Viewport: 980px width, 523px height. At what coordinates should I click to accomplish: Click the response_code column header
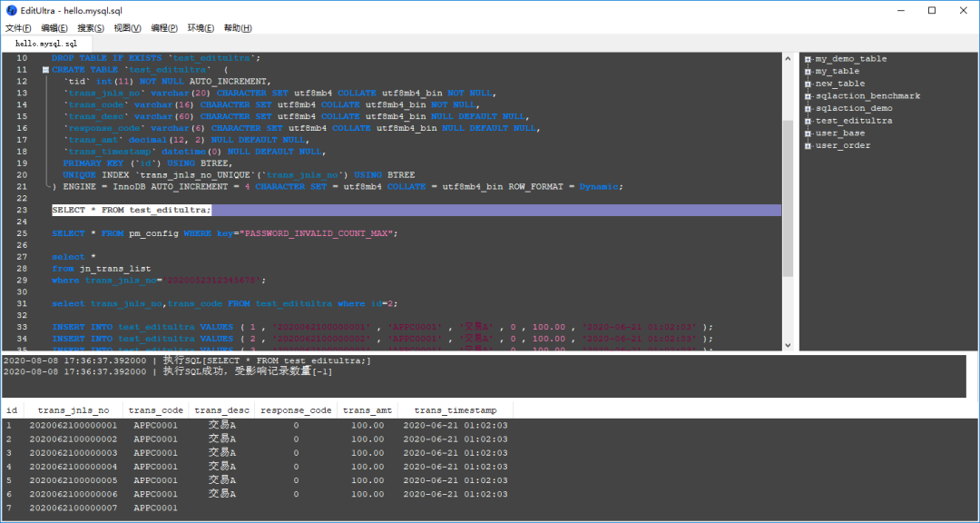click(296, 410)
